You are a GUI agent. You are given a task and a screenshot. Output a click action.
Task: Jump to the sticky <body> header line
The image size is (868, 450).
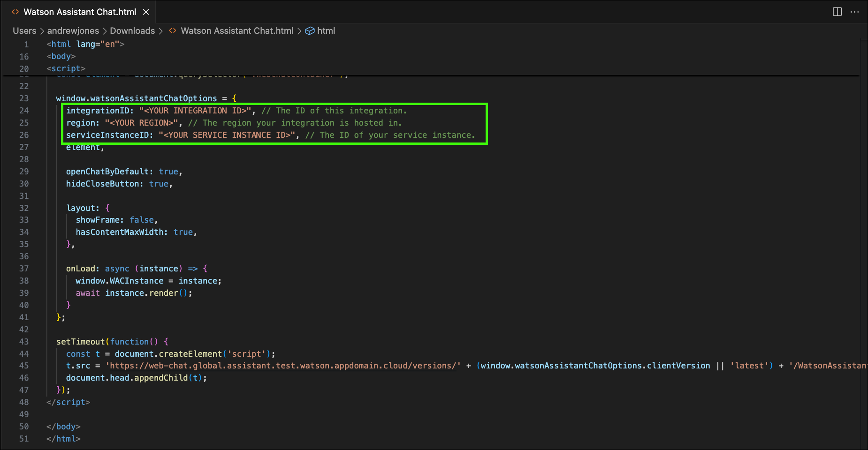coord(61,56)
